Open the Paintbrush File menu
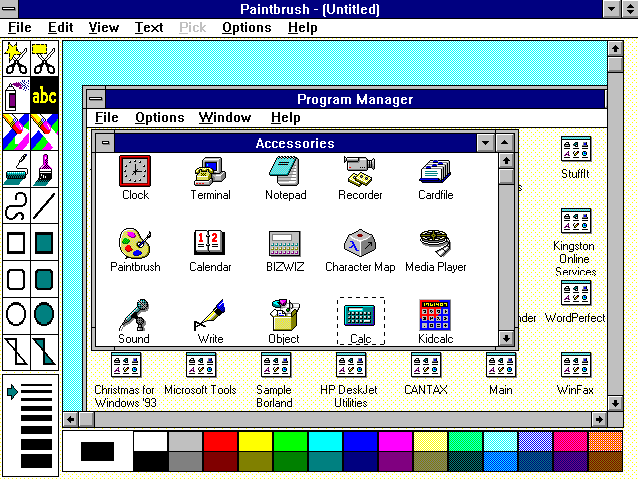This screenshot has width=638, height=480. coord(20,28)
